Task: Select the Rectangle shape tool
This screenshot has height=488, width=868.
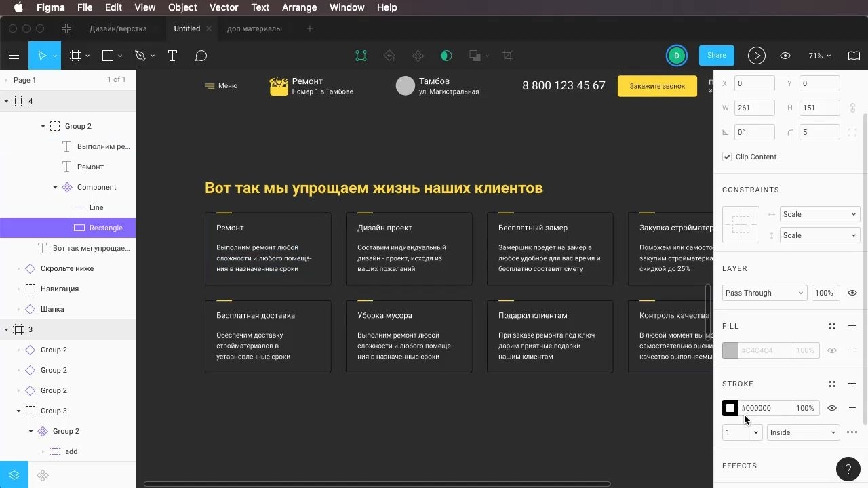Action: (x=108, y=56)
